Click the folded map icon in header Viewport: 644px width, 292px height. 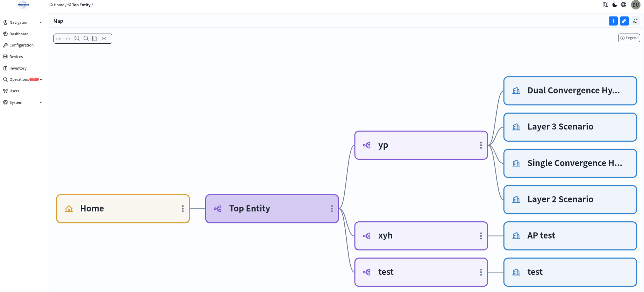click(606, 5)
